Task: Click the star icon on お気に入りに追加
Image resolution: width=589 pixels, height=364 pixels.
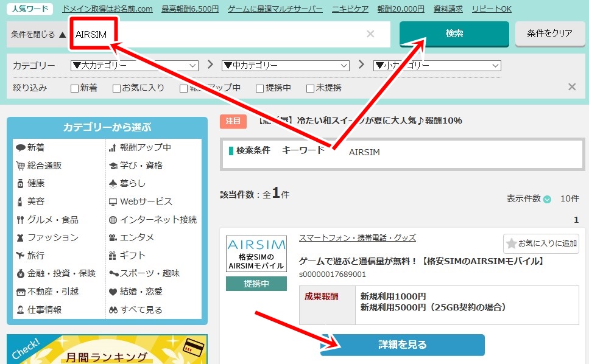Action: tap(511, 243)
